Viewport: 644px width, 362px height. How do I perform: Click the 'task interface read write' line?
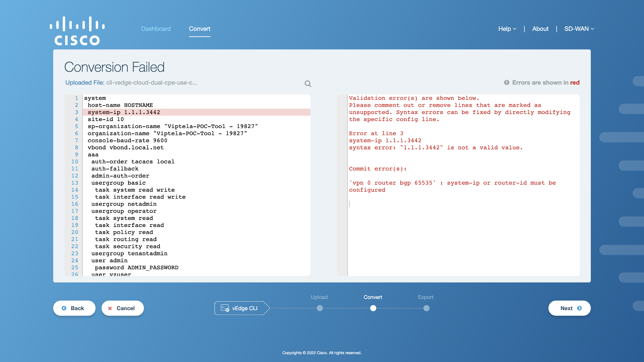(x=140, y=197)
